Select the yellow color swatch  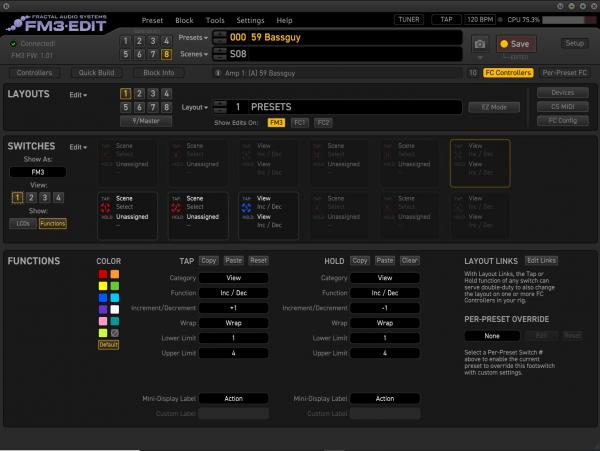[x=103, y=286]
